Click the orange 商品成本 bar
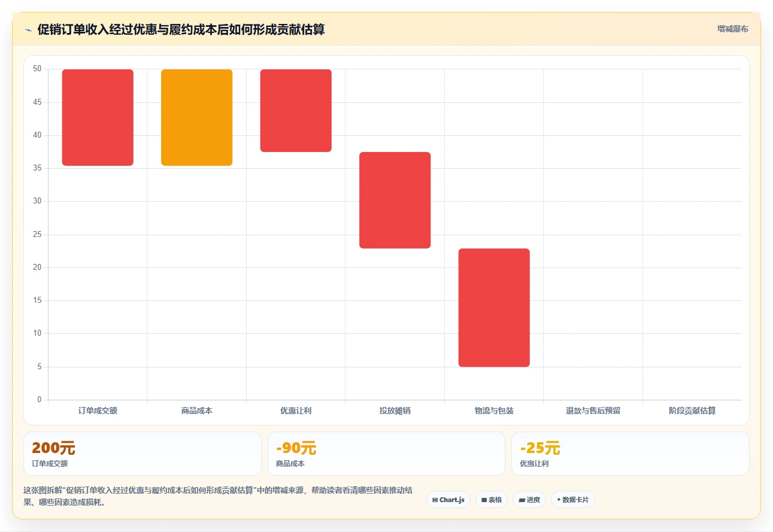This screenshot has width=773, height=532. tap(197, 117)
